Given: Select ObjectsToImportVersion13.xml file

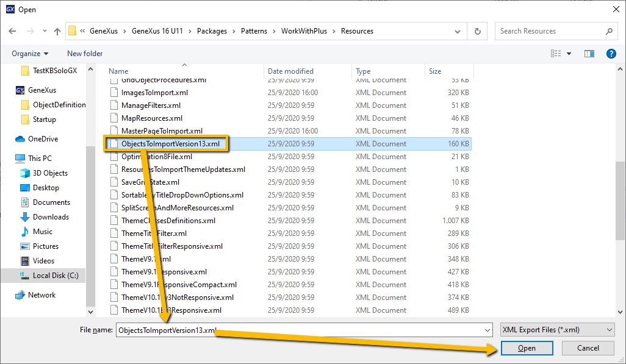Looking at the screenshot, I should coord(170,144).
